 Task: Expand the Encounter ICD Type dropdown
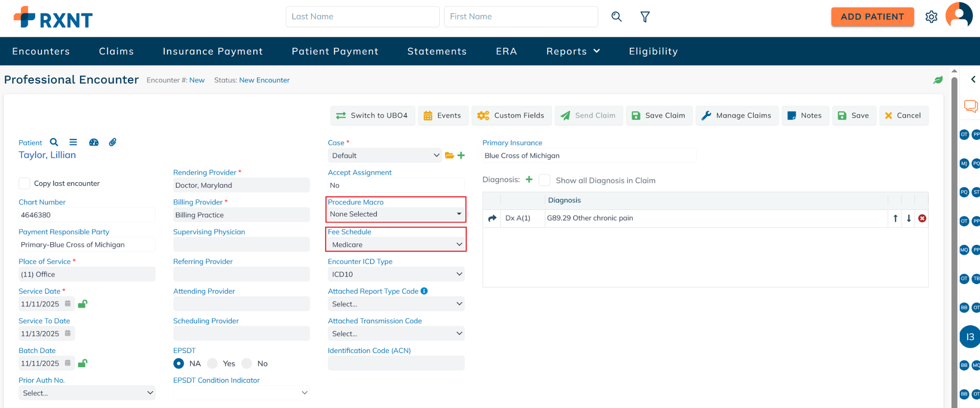point(396,274)
